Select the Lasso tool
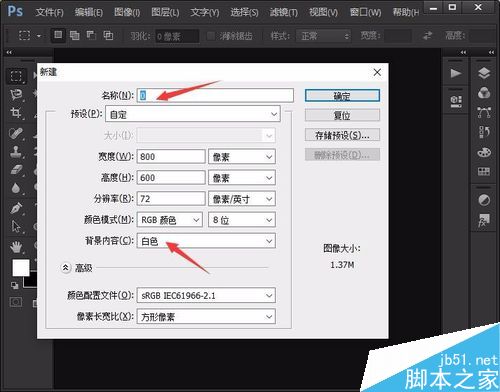The image size is (500, 392). (16, 95)
